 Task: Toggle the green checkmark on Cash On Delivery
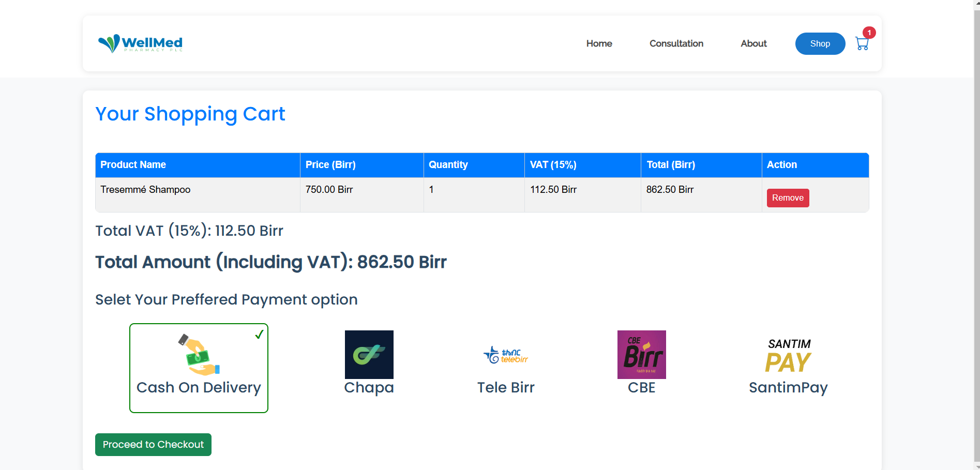(x=259, y=335)
